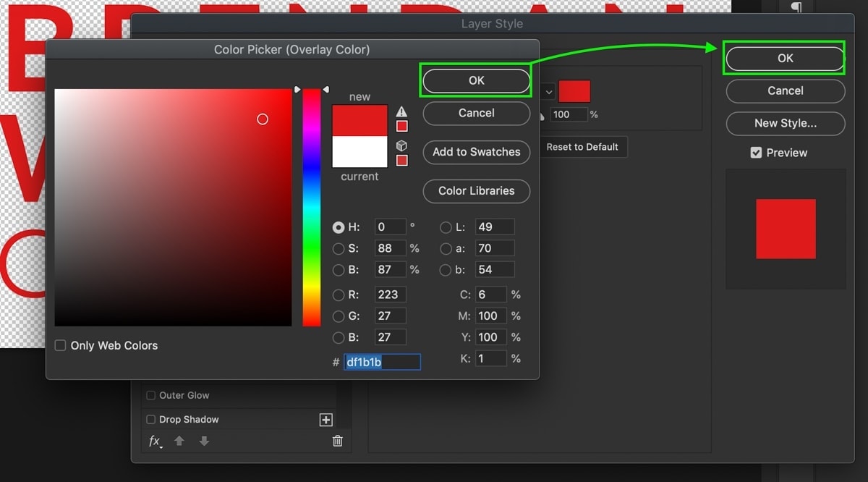Click the delete effect trash icon
This screenshot has height=482, width=868.
[x=337, y=441]
